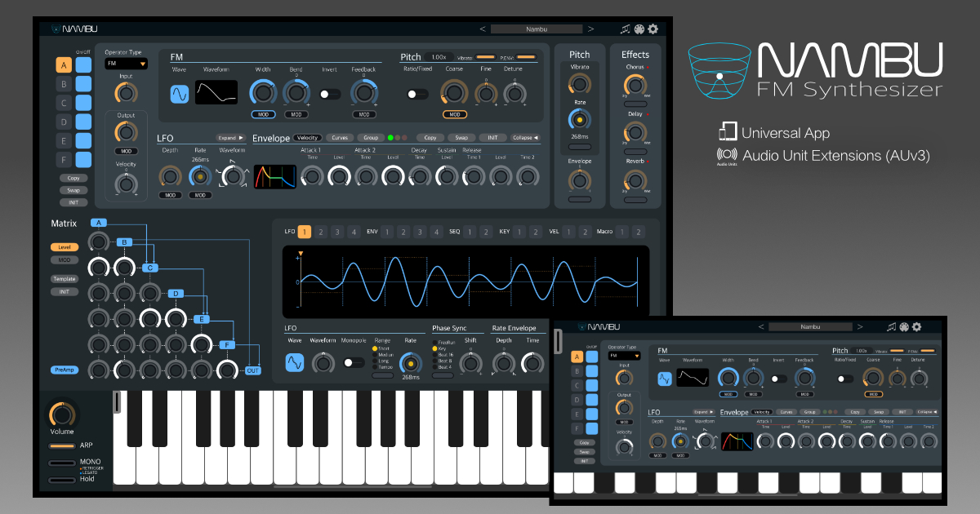Select Macro modulator tab 2

point(639,232)
